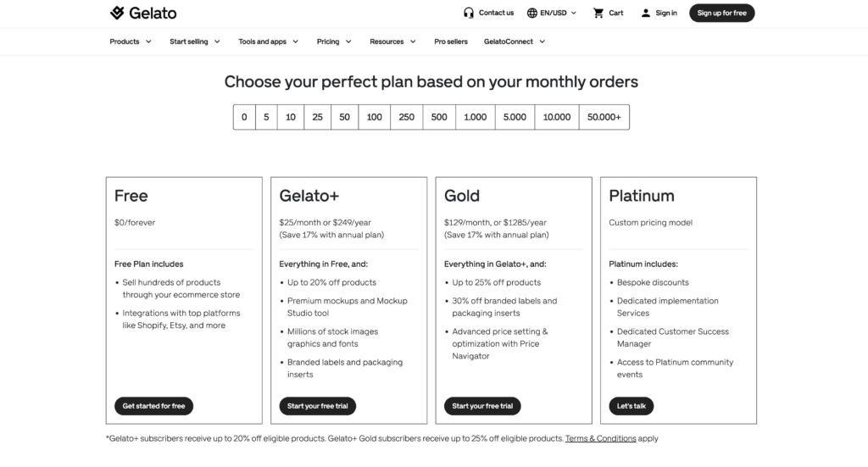Select 100 monthly orders option
The image size is (868, 467).
374,117
